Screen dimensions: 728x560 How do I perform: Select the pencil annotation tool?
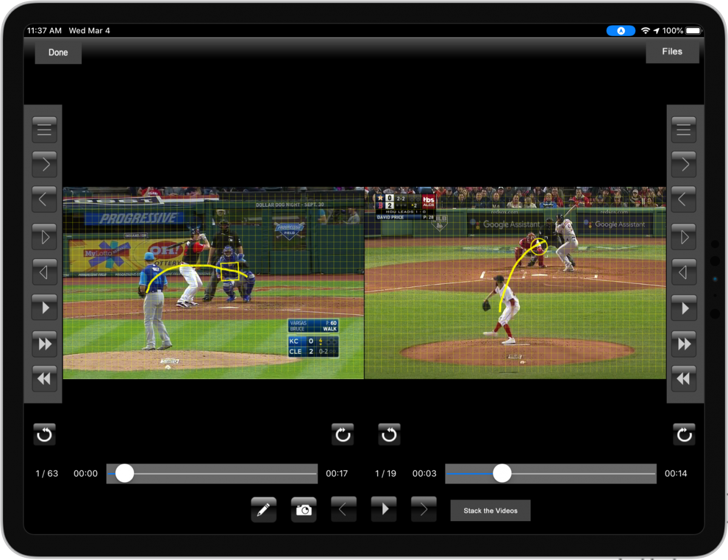pyautogui.click(x=263, y=510)
